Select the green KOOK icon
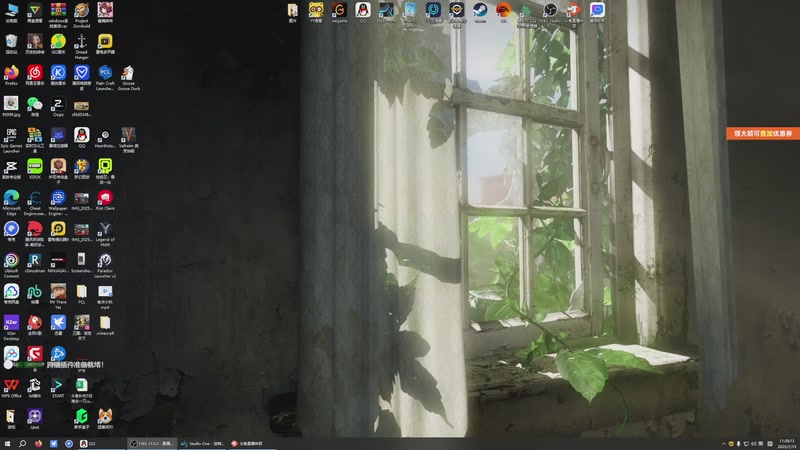The width and height of the screenshot is (800, 450). coord(35,168)
